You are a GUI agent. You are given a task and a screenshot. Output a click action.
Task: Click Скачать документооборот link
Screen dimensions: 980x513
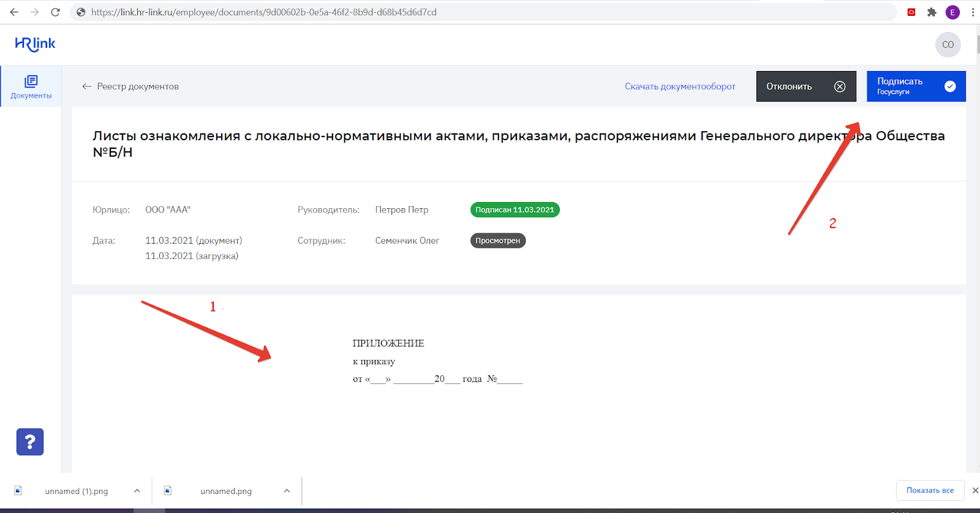pyautogui.click(x=680, y=86)
